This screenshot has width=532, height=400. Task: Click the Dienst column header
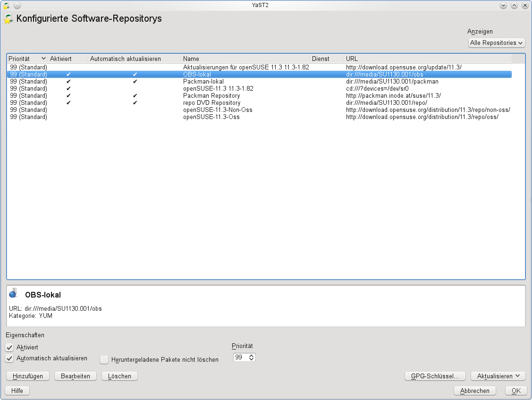tap(327, 59)
